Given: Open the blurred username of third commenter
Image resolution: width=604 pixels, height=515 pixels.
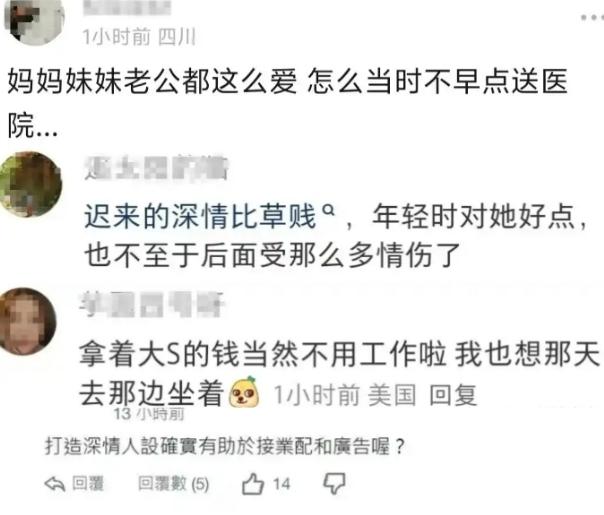Looking at the screenshot, I should pyautogui.click(x=151, y=304).
